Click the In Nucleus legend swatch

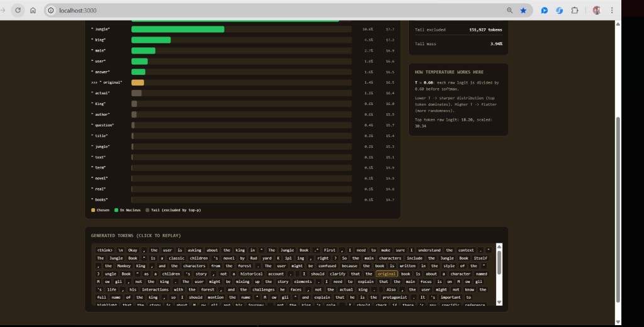pyautogui.click(x=116, y=210)
